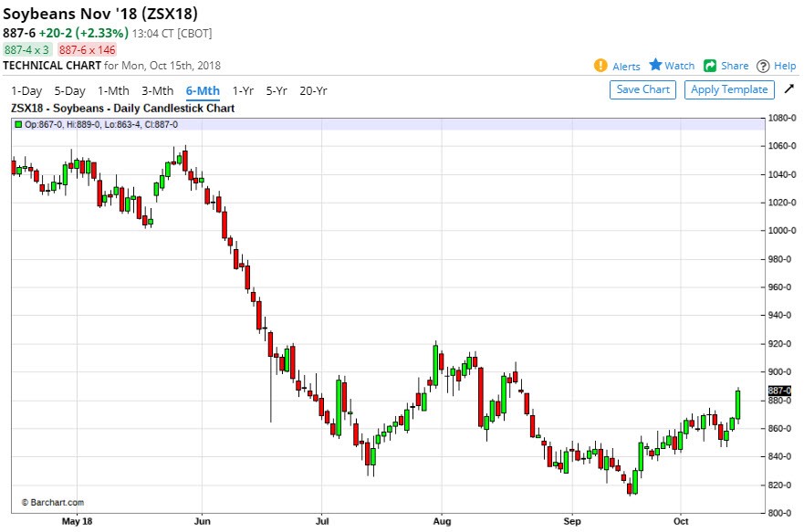Click the 920-0 price axis label

(x=782, y=344)
